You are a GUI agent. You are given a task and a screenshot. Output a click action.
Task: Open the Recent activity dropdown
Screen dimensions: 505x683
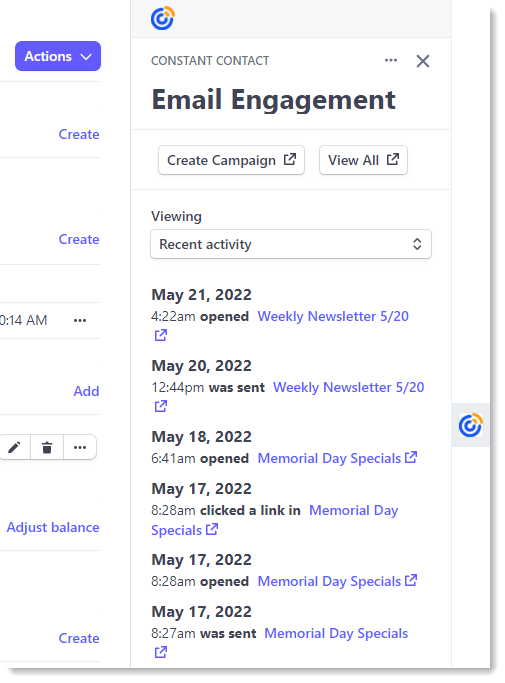(291, 244)
